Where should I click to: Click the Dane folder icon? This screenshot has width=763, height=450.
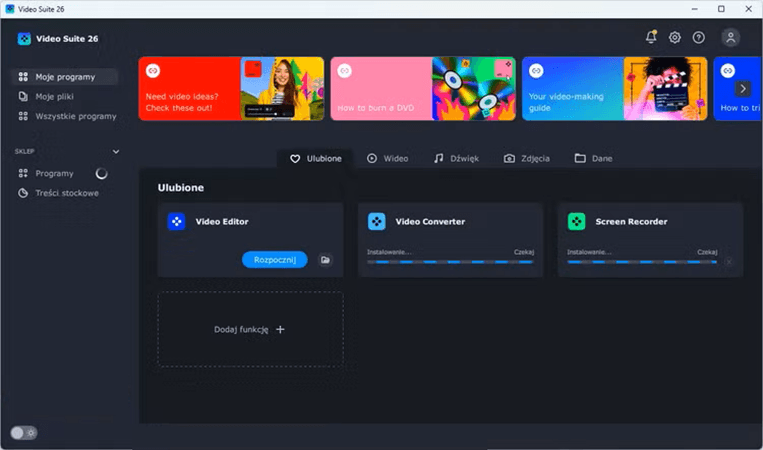click(580, 158)
